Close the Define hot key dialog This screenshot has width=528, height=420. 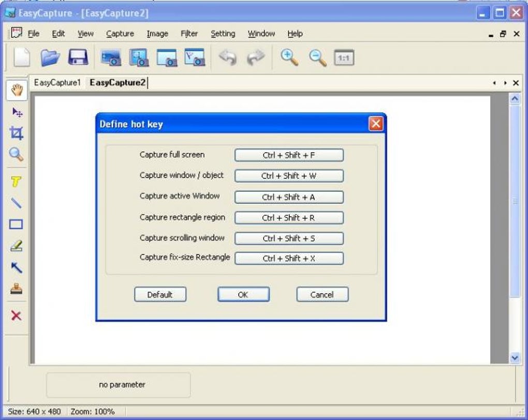[376, 124]
